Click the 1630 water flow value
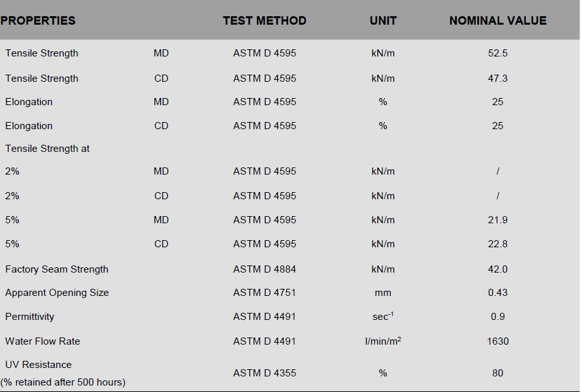 click(x=498, y=341)
